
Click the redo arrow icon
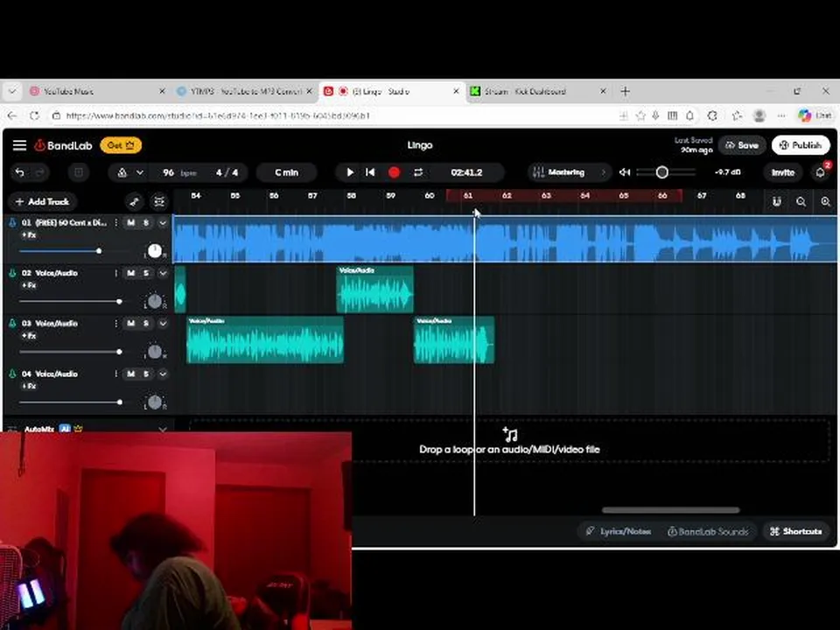pyautogui.click(x=39, y=172)
